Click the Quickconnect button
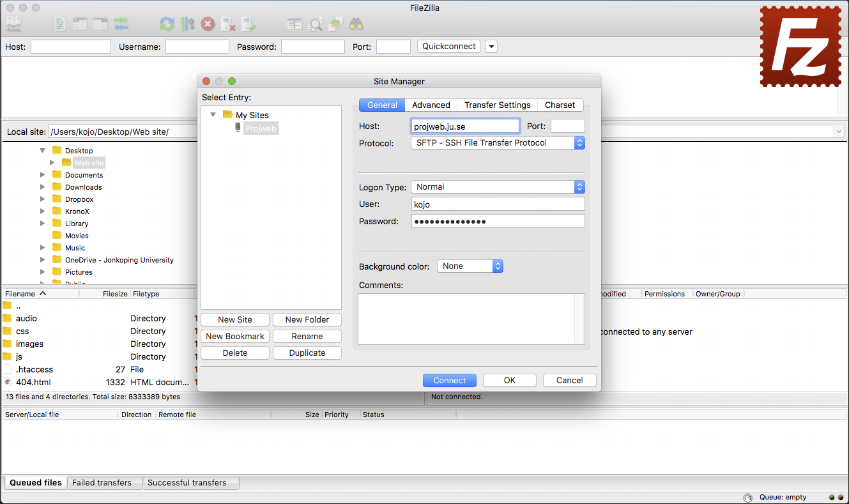Viewport: 849px width, 504px height. 449,47
